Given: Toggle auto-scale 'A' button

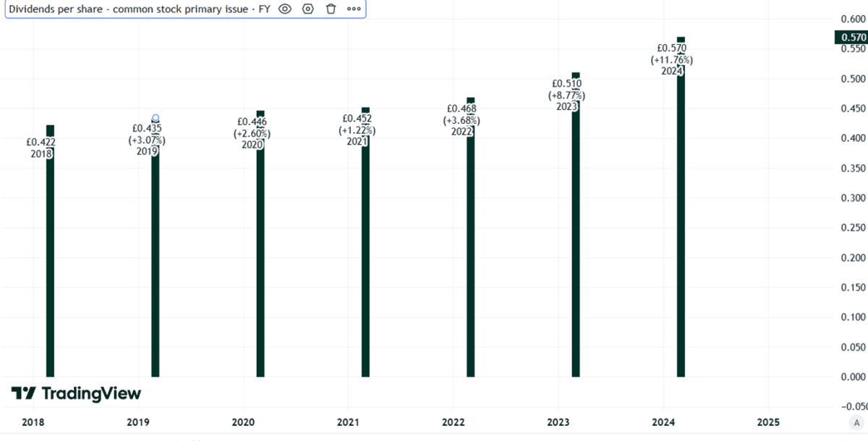Looking at the screenshot, I should [x=856, y=423].
